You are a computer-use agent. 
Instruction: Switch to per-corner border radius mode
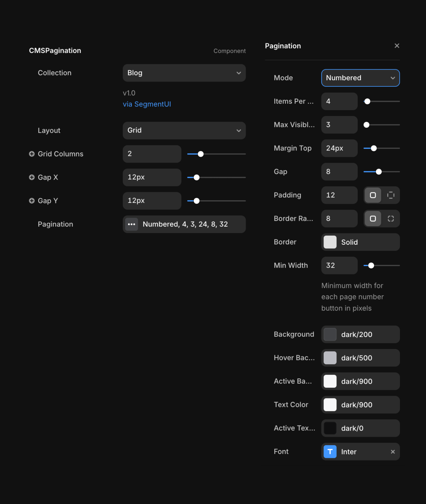point(390,218)
